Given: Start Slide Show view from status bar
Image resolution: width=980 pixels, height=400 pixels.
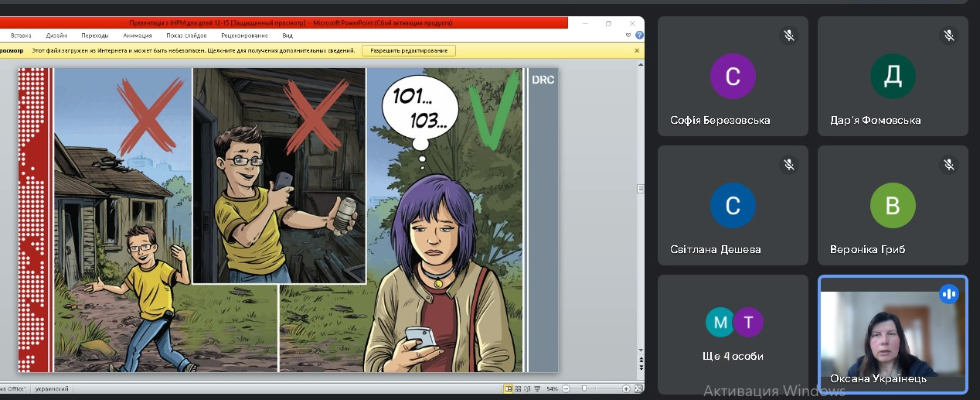Looking at the screenshot, I should tap(537, 388).
